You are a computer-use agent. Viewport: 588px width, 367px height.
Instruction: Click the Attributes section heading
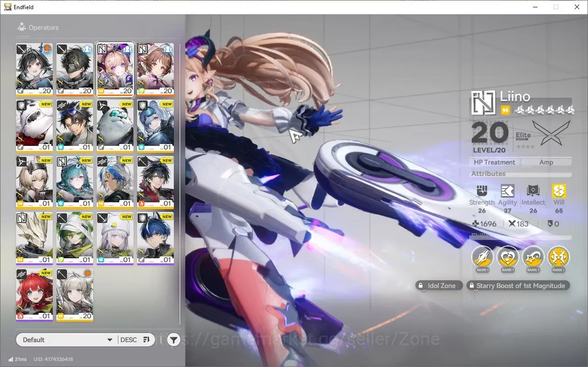pyautogui.click(x=488, y=173)
